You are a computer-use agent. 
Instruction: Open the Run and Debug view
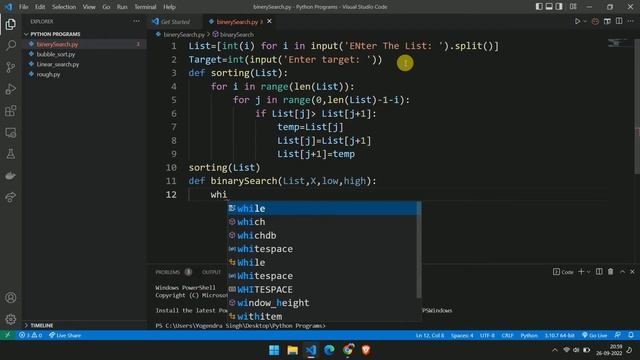(11, 89)
